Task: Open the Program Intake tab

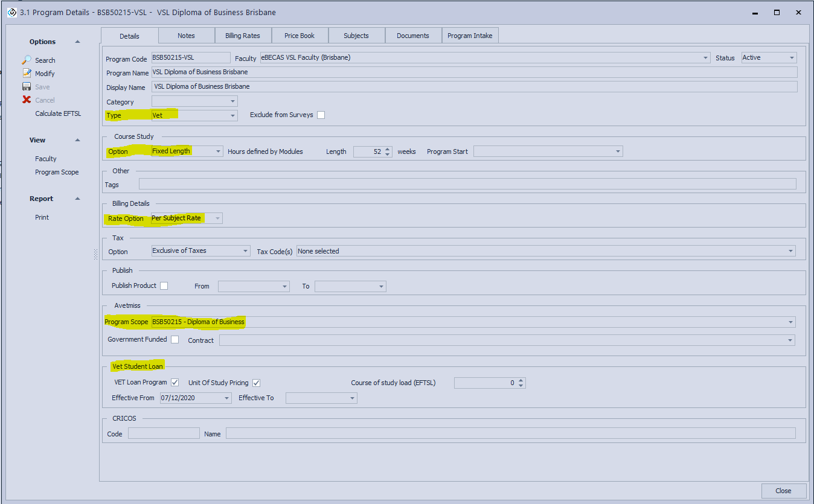Action: tap(470, 36)
